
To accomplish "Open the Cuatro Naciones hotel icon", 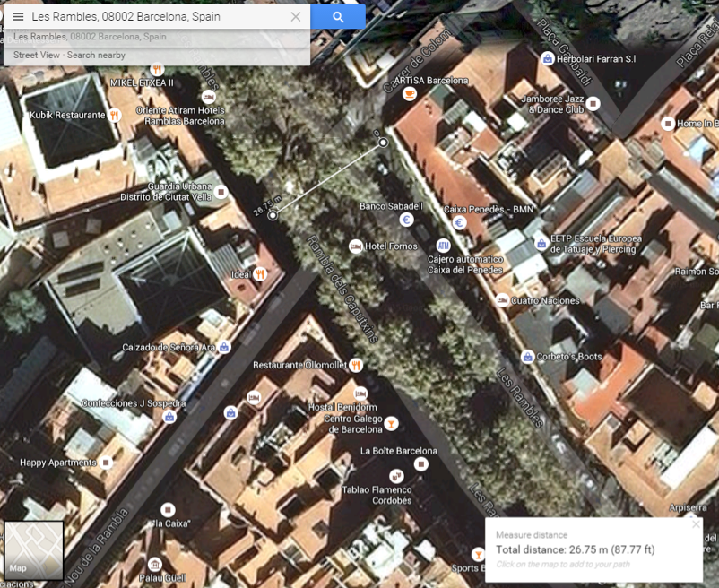I will pyautogui.click(x=502, y=300).
